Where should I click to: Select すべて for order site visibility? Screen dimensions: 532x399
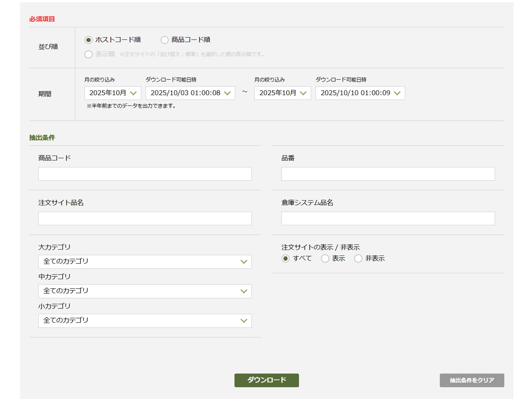pos(285,259)
